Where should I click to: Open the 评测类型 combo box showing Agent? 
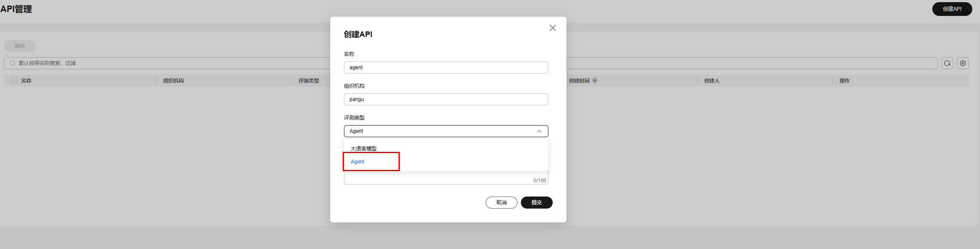pyautogui.click(x=440, y=131)
